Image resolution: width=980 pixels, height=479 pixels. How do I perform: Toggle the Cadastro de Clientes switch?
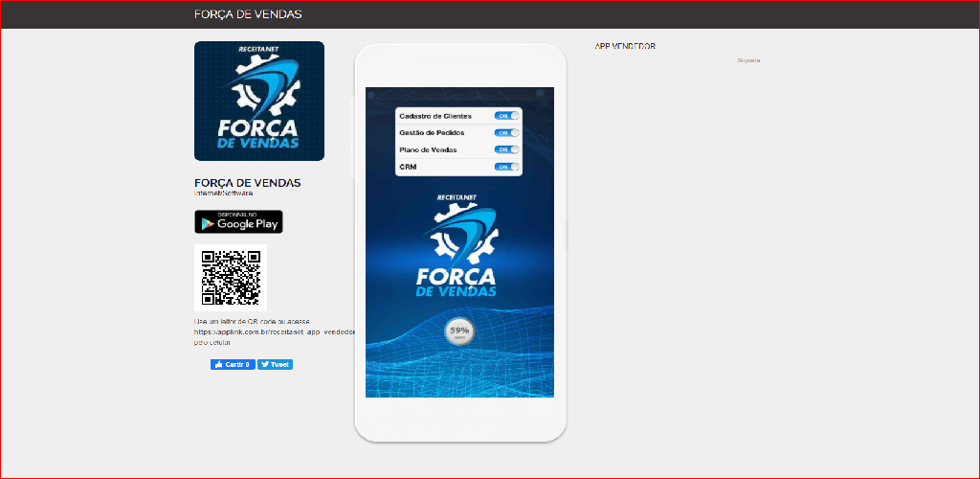506,116
